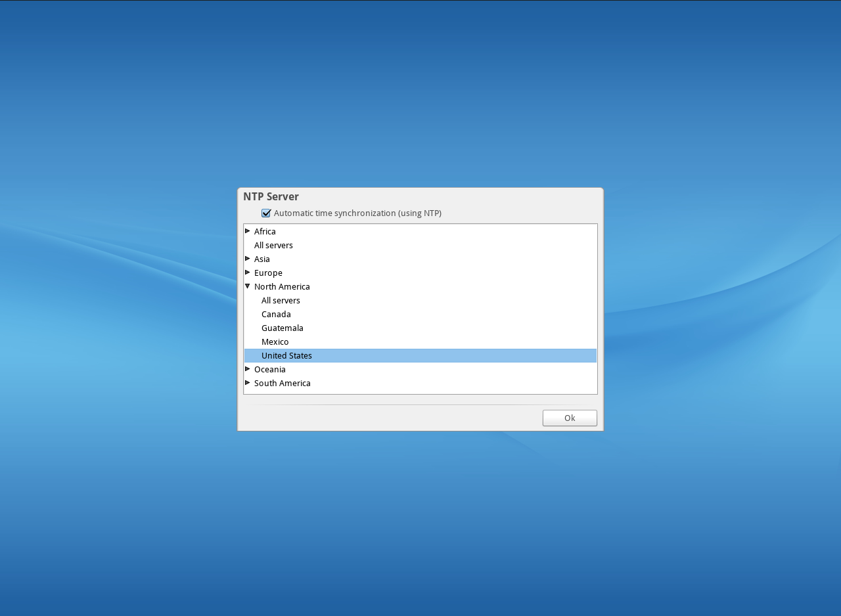Expand the Oceania region
841x616 pixels.
[247, 369]
